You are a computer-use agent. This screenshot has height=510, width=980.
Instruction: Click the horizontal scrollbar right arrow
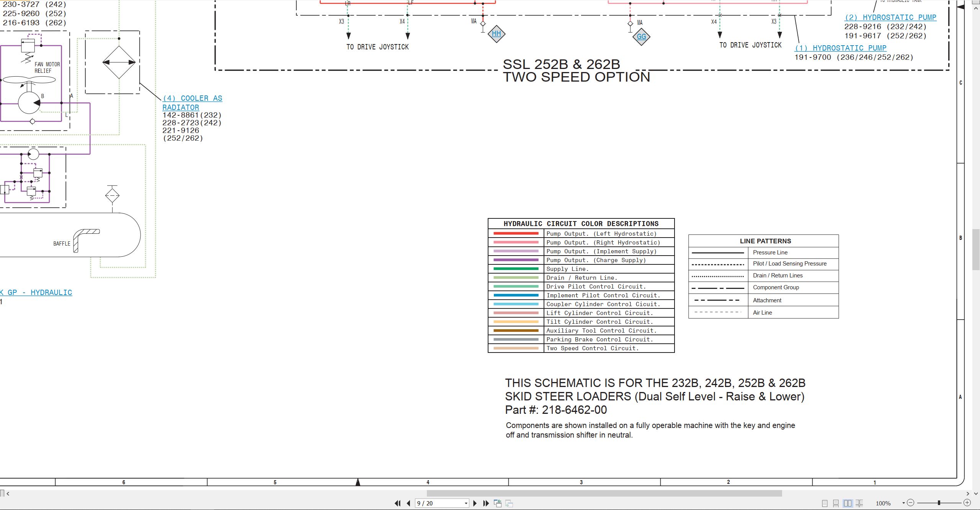[x=967, y=494]
